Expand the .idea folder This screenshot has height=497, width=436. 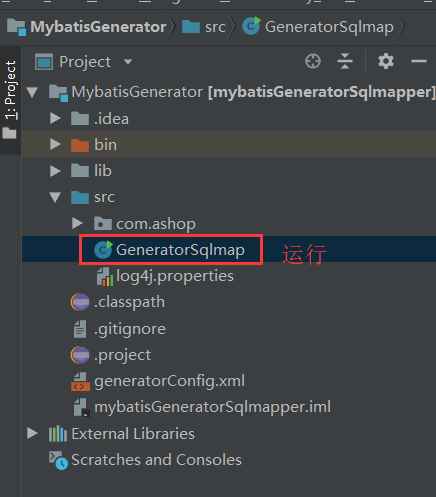(x=55, y=118)
